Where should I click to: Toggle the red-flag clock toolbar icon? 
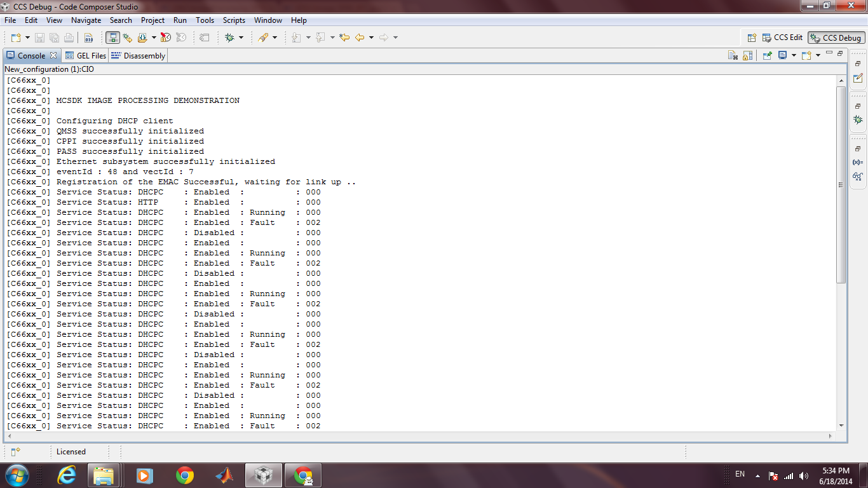pyautogui.click(x=165, y=37)
